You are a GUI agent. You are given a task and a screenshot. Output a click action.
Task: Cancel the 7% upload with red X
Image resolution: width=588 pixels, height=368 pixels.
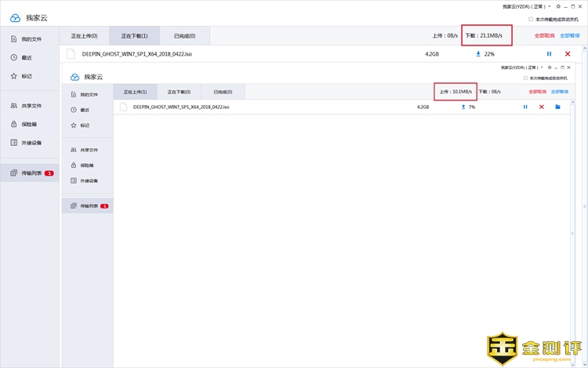tap(541, 107)
